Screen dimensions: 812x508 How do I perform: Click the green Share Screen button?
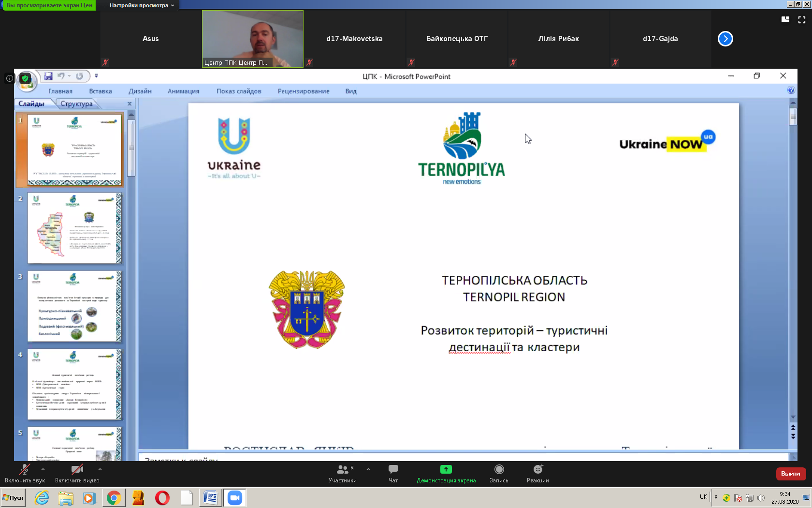point(446,474)
